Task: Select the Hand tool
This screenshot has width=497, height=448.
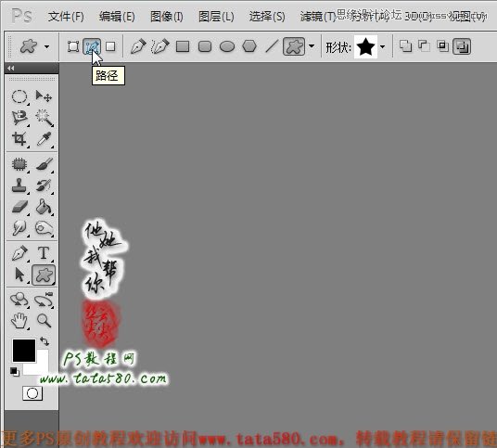Action: click(x=19, y=321)
